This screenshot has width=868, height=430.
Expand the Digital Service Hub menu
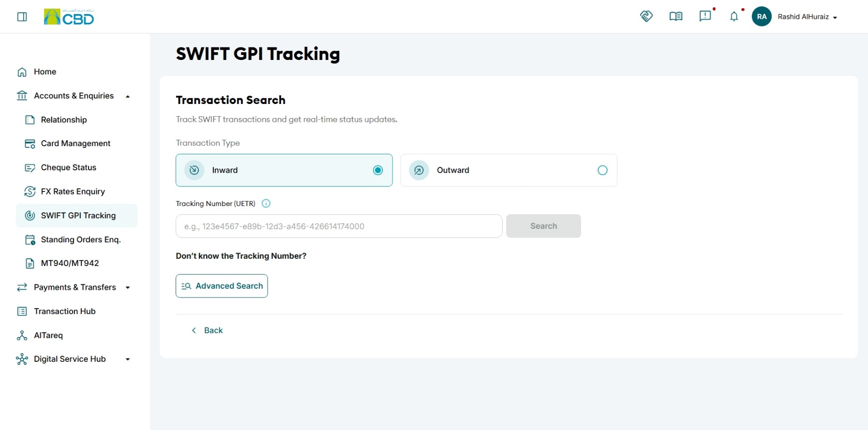pyautogui.click(x=128, y=359)
